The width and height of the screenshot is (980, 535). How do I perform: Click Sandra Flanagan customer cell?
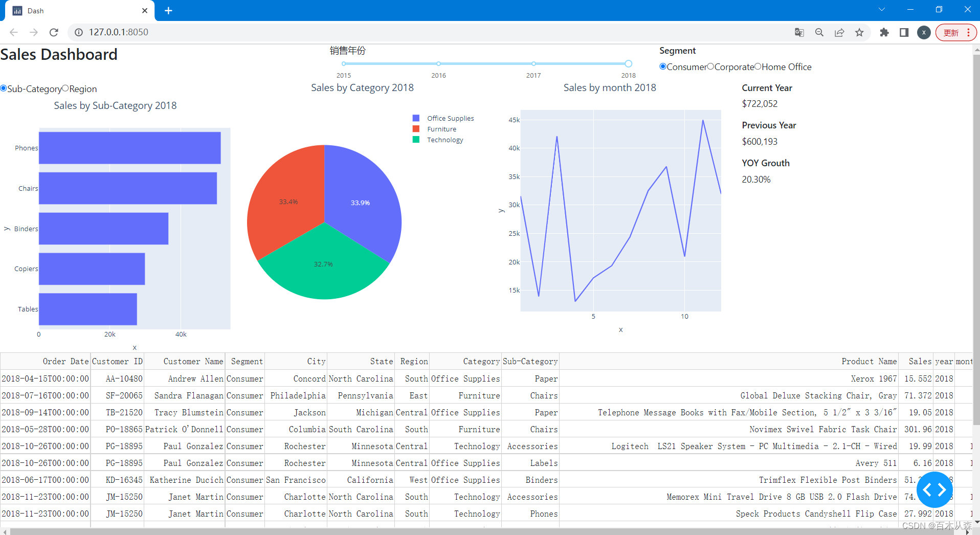185,395
